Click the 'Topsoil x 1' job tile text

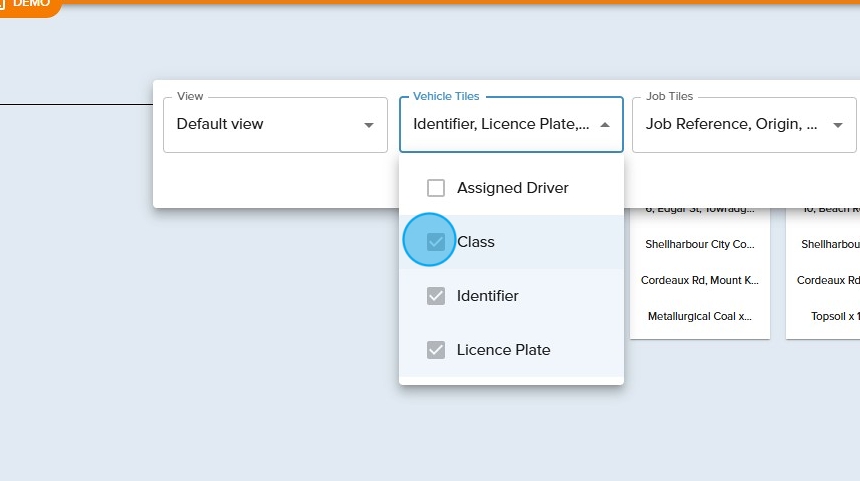click(x=835, y=316)
